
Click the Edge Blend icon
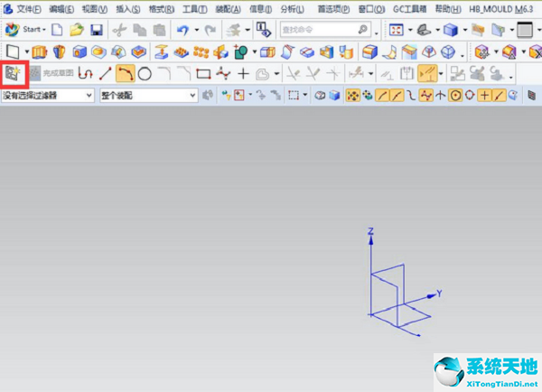point(369,52)
